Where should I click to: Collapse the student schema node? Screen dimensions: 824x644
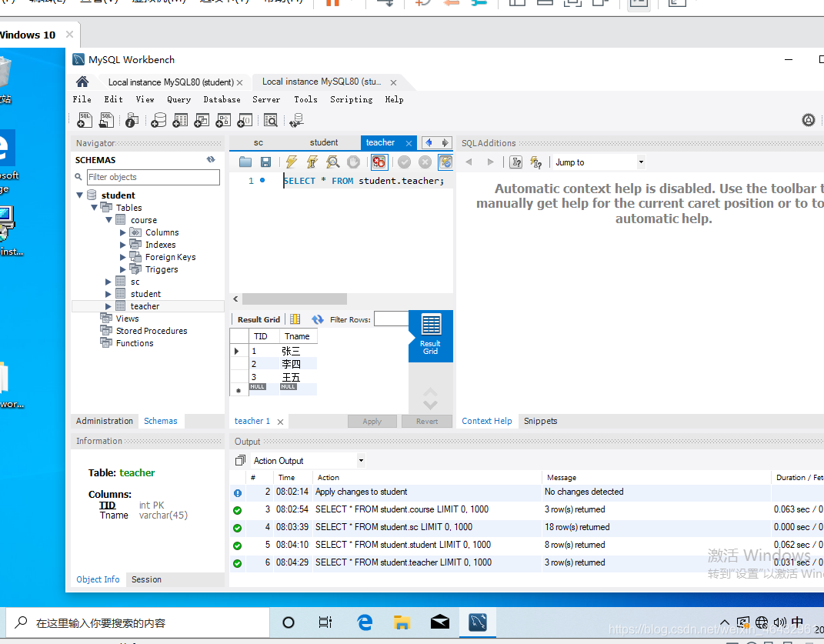click(x=79, y=195)
